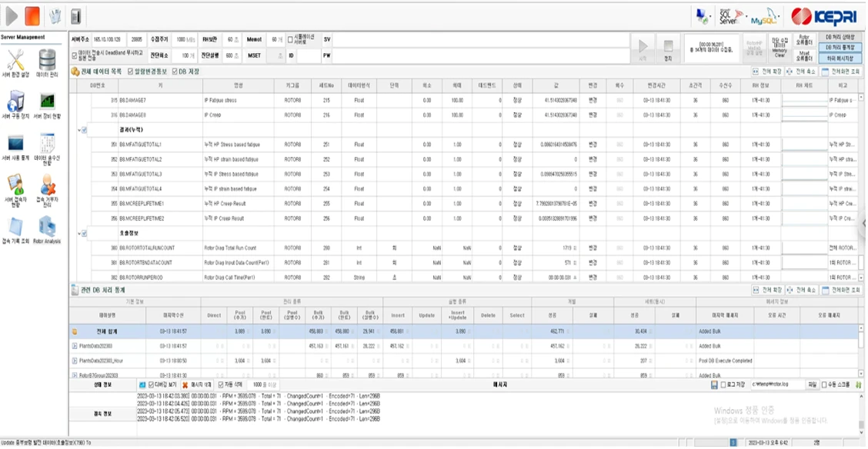Click the Mset 오류폴더 button
The width and height of the screenshot is (868, 449).
[x=804, y=55]
